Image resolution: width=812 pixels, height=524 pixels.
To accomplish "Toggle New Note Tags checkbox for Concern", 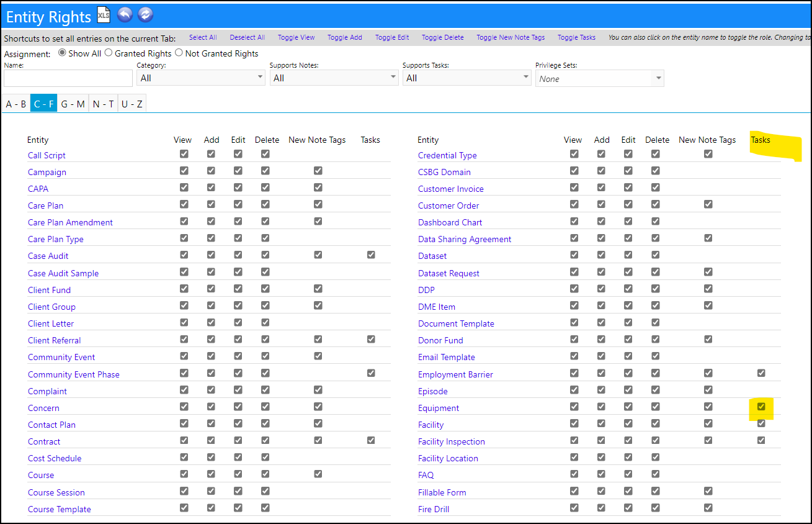I will pos(318,407).
